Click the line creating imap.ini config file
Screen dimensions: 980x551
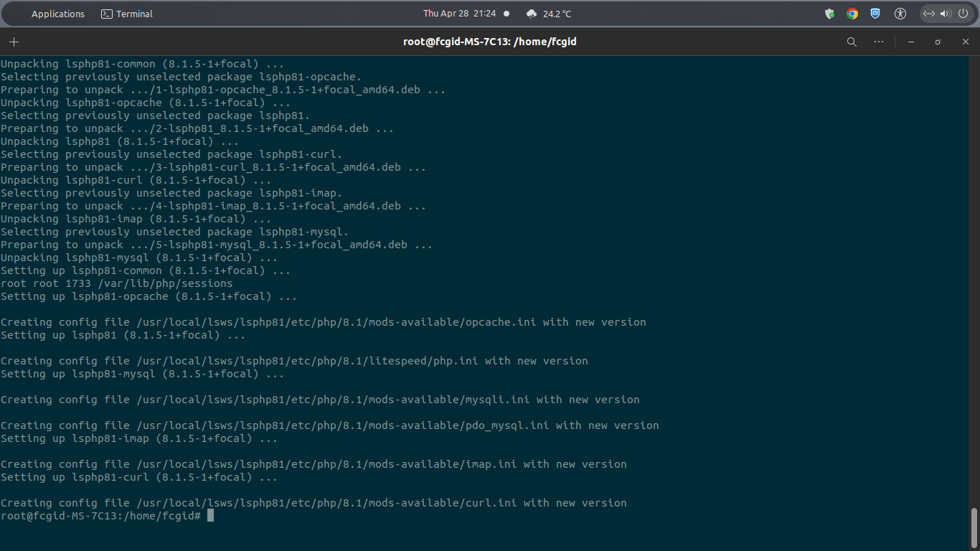(x=314, y=464)
